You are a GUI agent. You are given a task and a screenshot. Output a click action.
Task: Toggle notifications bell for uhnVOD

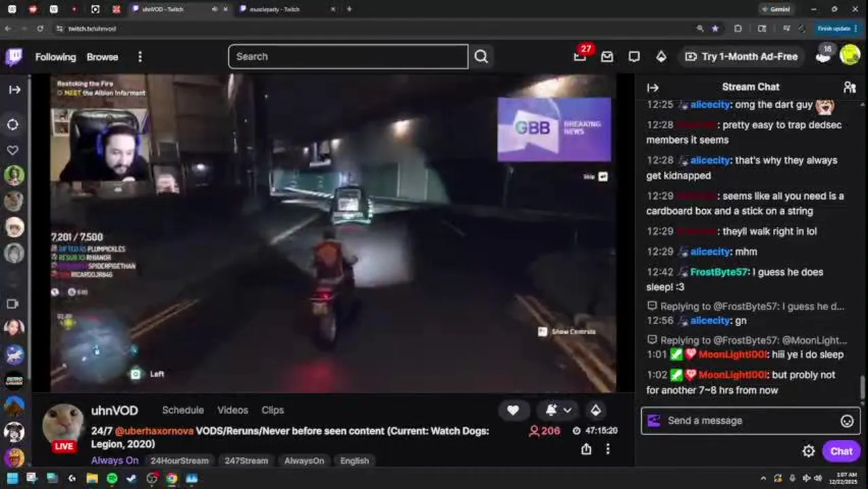tap(551, 410)
